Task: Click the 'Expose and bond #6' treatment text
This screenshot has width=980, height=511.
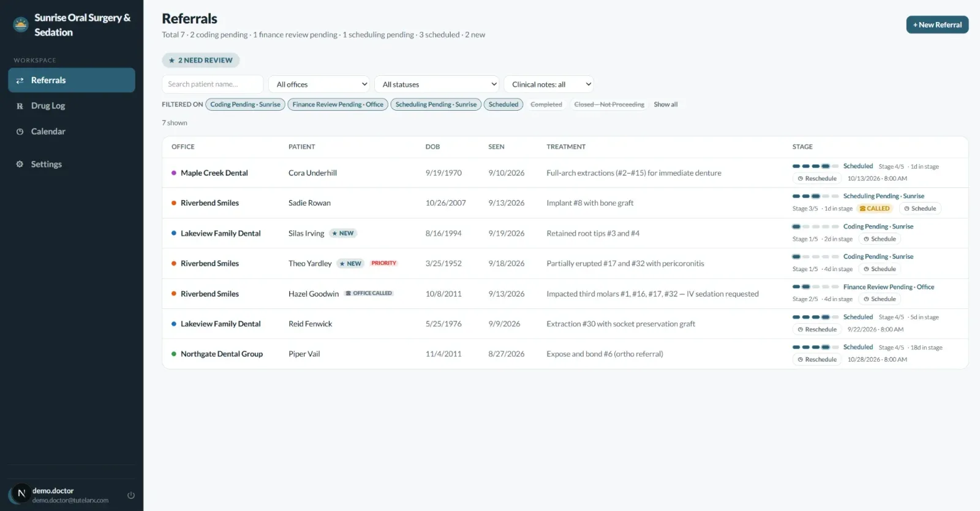Action: point(605,354)
